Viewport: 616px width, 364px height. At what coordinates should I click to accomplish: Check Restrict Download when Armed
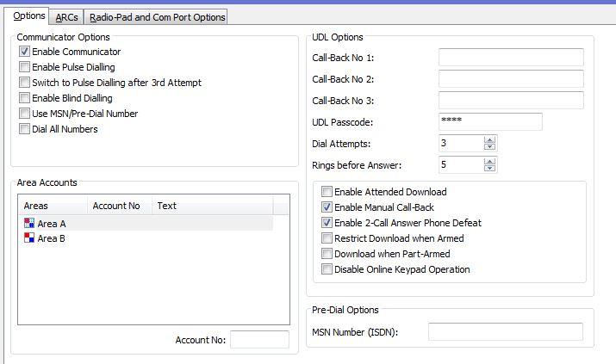[x=327, y=238]
